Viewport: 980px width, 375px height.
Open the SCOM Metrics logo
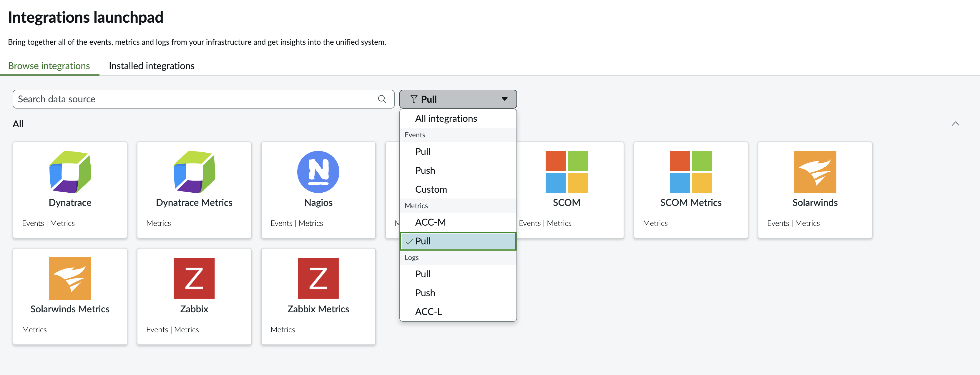click(x=691, y=172)
